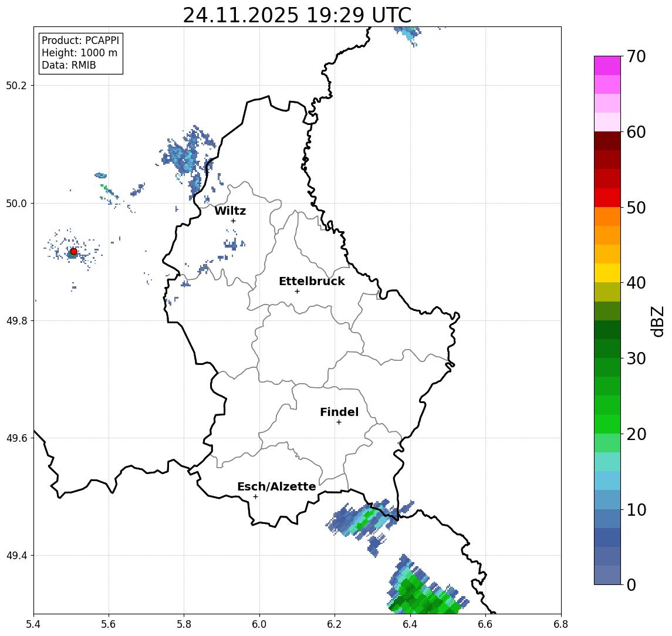Viewport: 672px width, 636px height.
Task: Click the 'Data: RMIB' text
Action: point(69,65)
